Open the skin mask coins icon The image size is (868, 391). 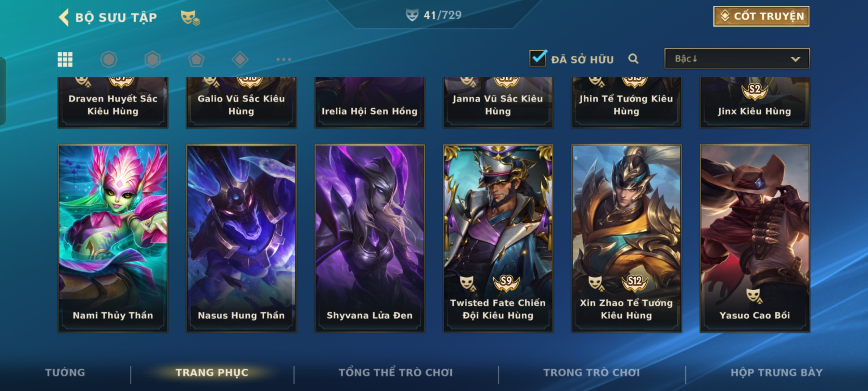pos(191,18)
